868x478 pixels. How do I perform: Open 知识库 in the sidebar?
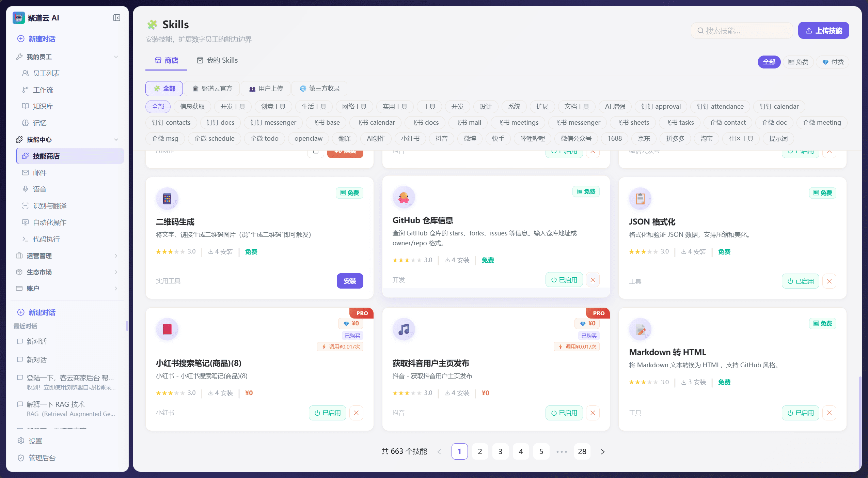point(70,106)
